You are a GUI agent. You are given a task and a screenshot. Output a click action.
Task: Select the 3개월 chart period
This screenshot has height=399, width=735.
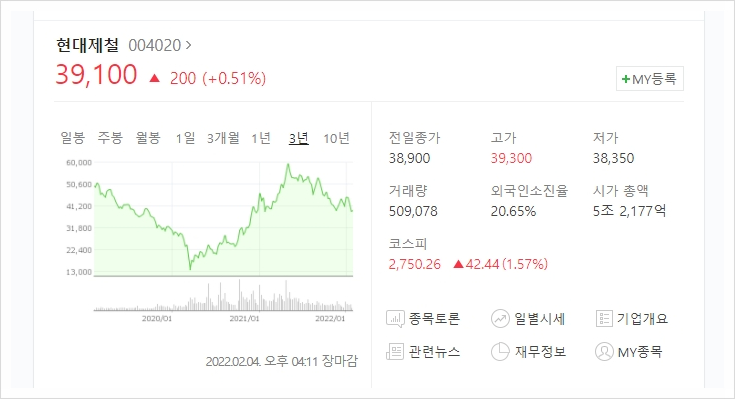pos(223,138)
